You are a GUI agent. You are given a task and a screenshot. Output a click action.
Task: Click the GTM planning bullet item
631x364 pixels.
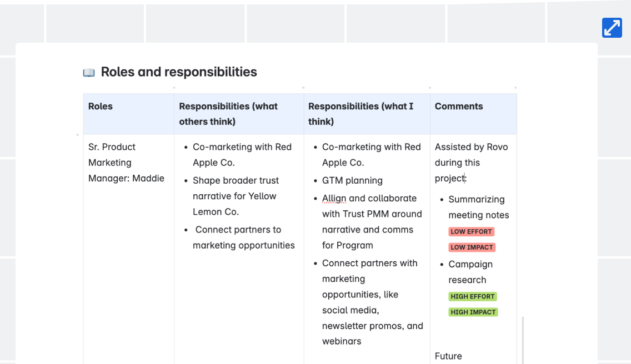tap(352, 180)
